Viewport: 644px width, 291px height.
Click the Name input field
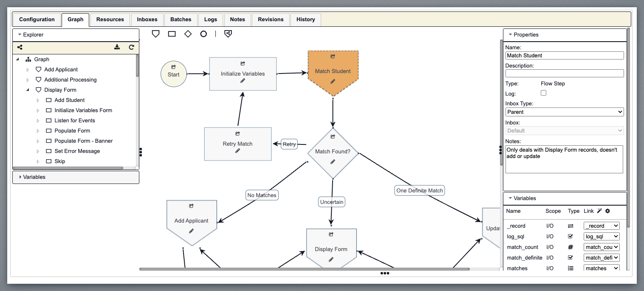coord(564,56)
